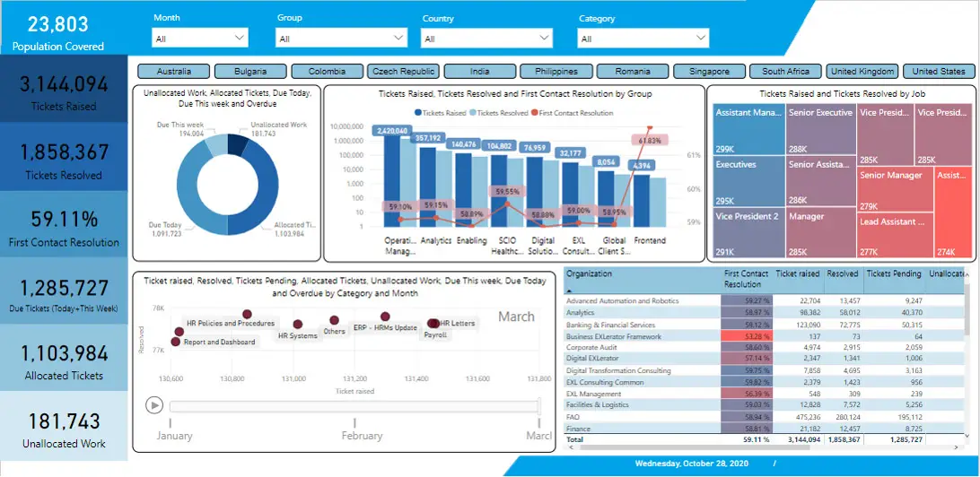The image size is (980, 477).
Task: Click the Tickets Raised legend marker
Action: tap(417, 113)
